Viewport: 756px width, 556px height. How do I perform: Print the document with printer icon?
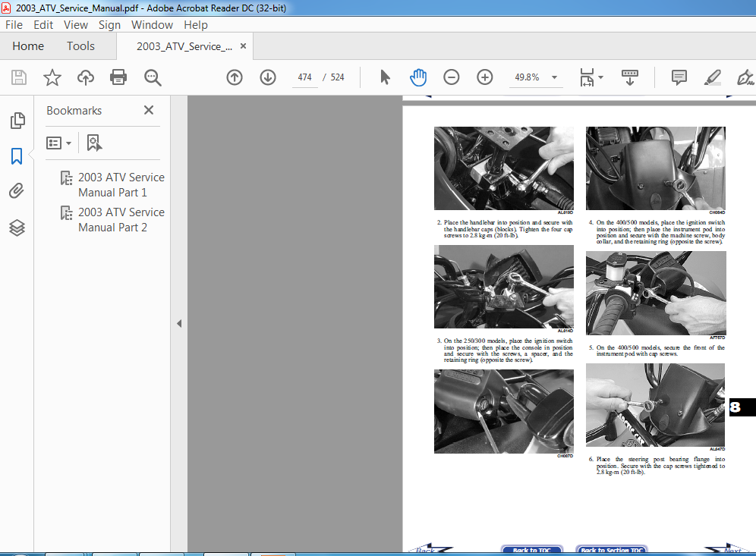click(x=118, y=77)
